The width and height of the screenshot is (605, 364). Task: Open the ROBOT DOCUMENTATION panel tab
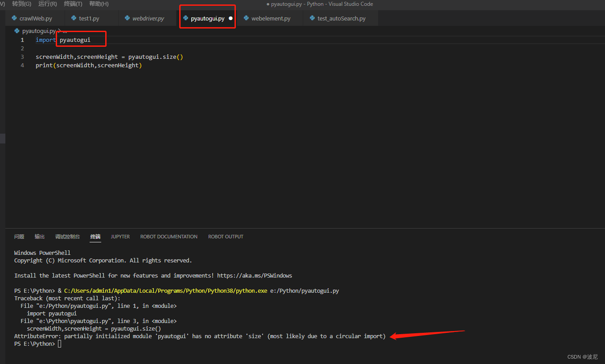click(x=169, y=237)
